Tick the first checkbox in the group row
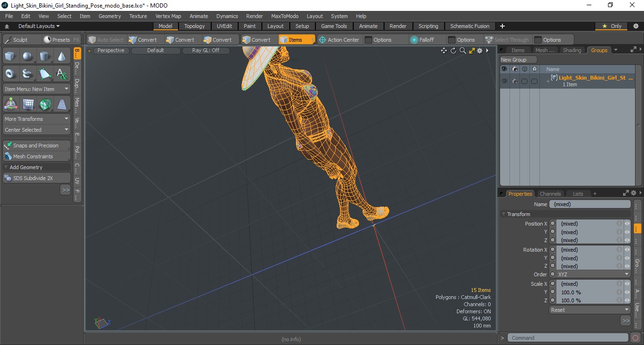Viewport: 644px width, 345px height. (x=524, y=81)
